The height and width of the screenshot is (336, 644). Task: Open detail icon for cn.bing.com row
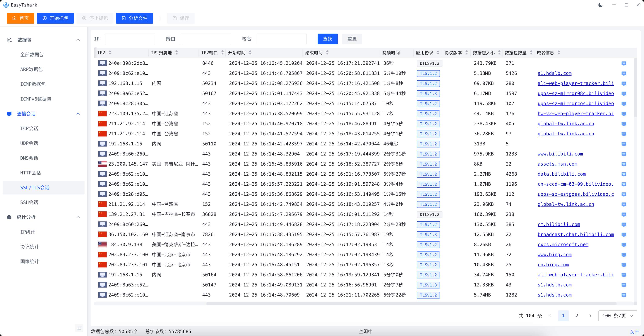click(x=623, y=265)
